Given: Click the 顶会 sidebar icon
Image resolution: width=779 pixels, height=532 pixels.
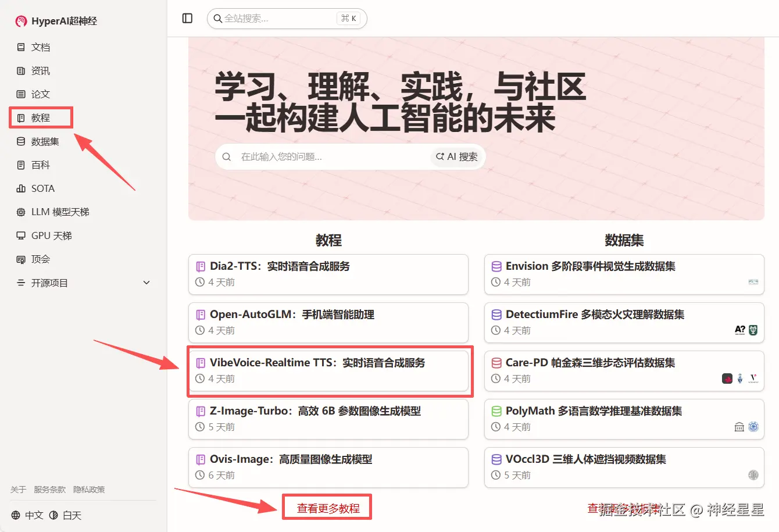Looking at the screenshot, I should point(21,259).
